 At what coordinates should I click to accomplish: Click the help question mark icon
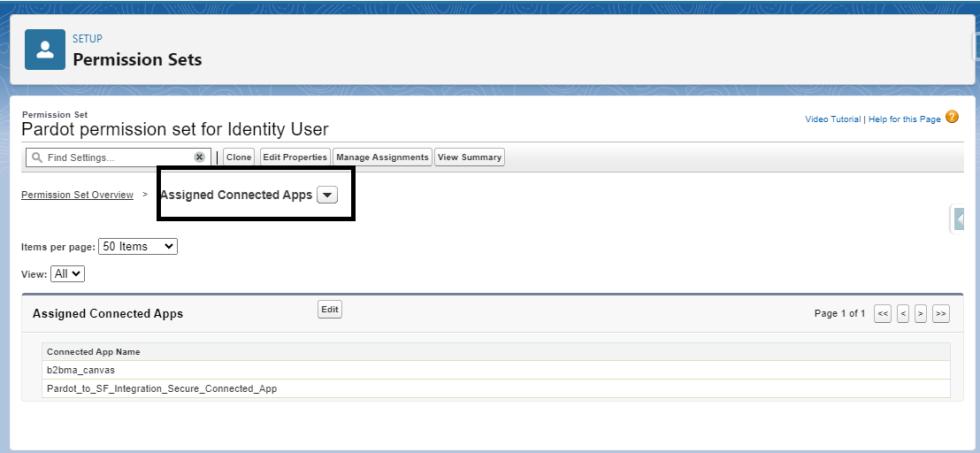(952, 117)
